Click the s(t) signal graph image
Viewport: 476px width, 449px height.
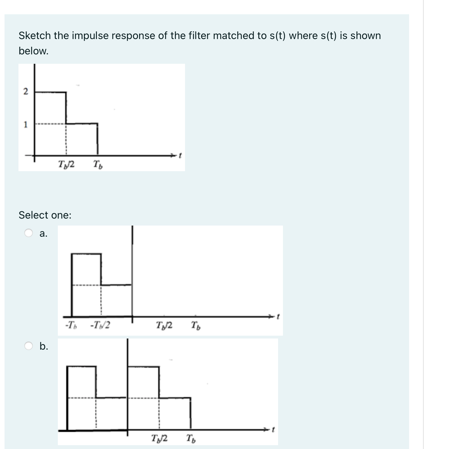pos(101,117)
